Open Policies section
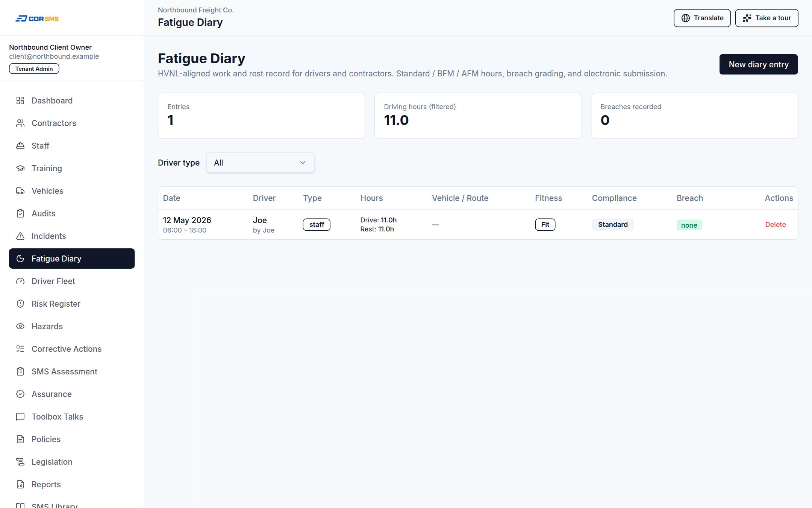This screenshot has height=508, width=812. tap(72, 439)
